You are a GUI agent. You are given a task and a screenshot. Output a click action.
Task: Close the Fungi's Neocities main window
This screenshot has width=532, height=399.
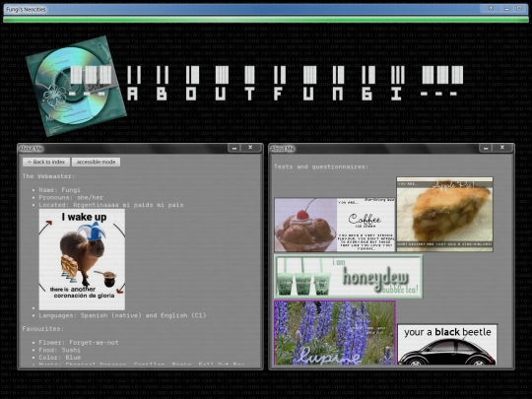point(491,8)
